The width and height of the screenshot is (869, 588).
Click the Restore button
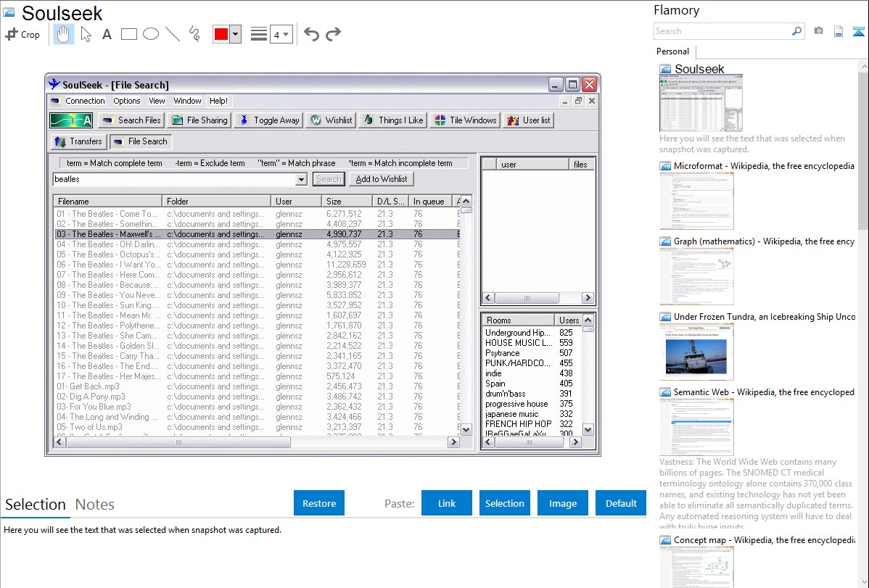tap(319, 503)
